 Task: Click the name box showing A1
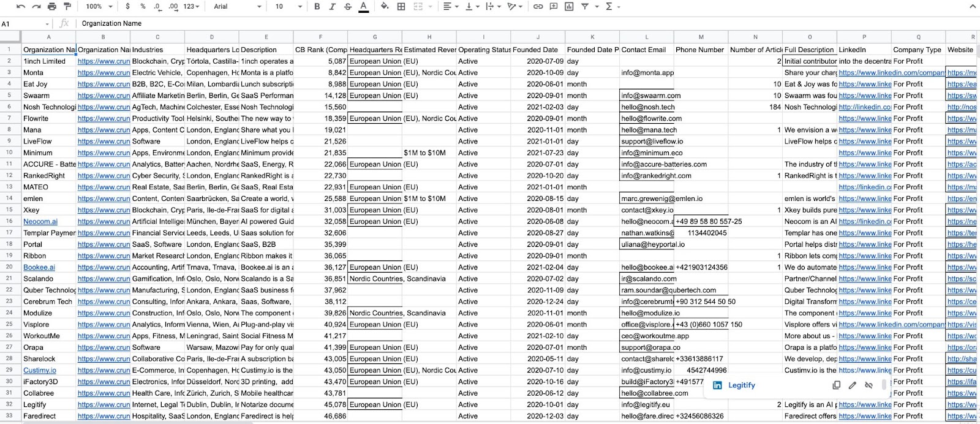coord(21,24)
